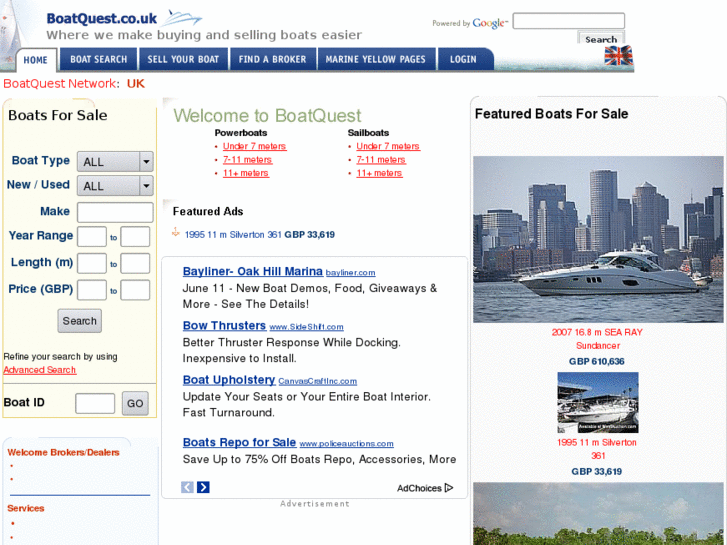Click the Boats For Sale Search button
The width and height of the screenshot is (727, 545).
tap(80, 321)
